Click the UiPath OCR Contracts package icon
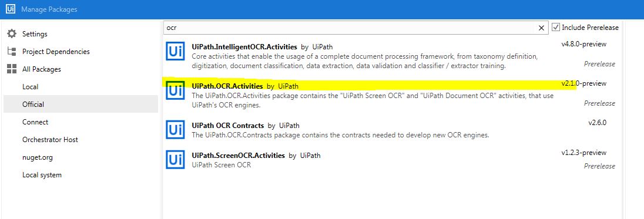The image size is (644, 219). (x=175, y=130)
